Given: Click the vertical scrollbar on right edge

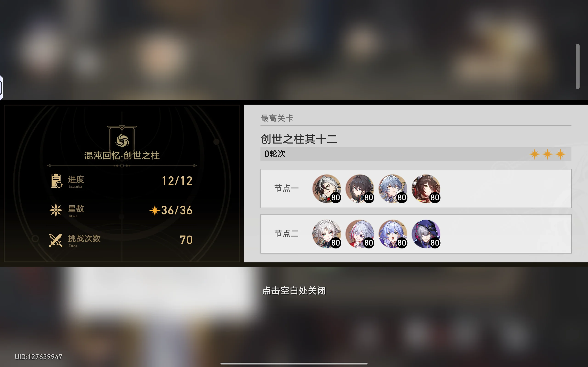Looking at the screenshot, I should 578,67.
